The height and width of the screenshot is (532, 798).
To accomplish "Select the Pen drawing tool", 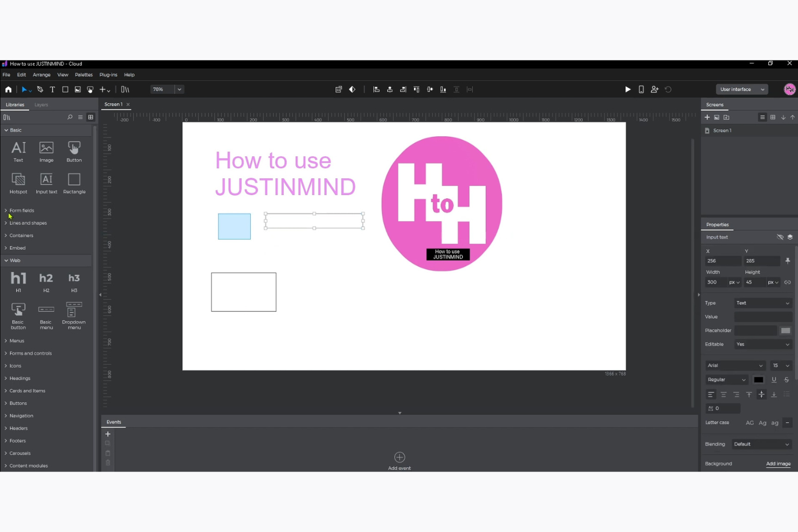I will coord(40,89).
